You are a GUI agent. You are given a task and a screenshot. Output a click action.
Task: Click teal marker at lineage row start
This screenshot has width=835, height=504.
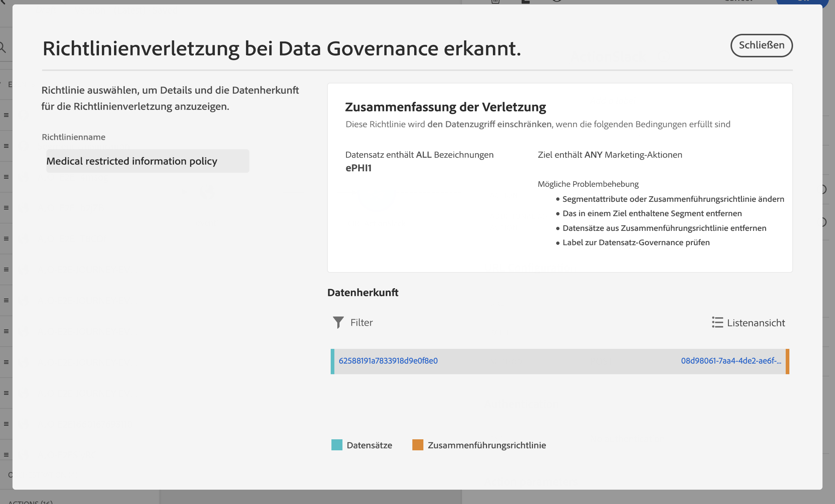coord(333,361)
